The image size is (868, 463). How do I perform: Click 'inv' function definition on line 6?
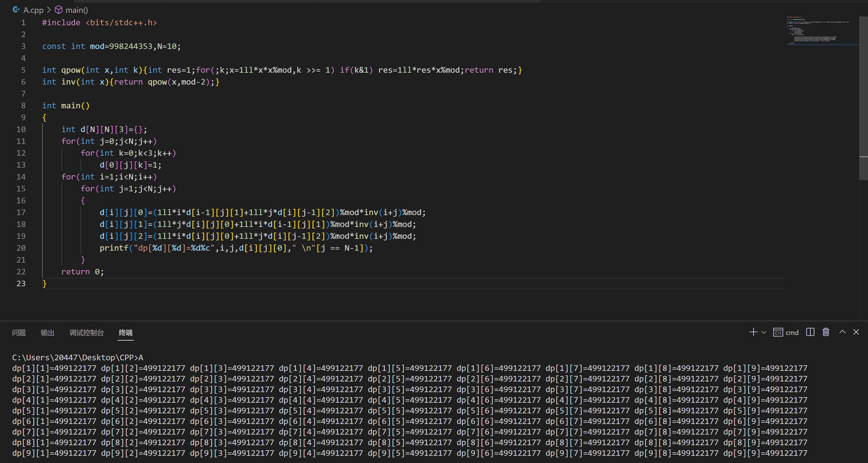click(x=68, y=82)
